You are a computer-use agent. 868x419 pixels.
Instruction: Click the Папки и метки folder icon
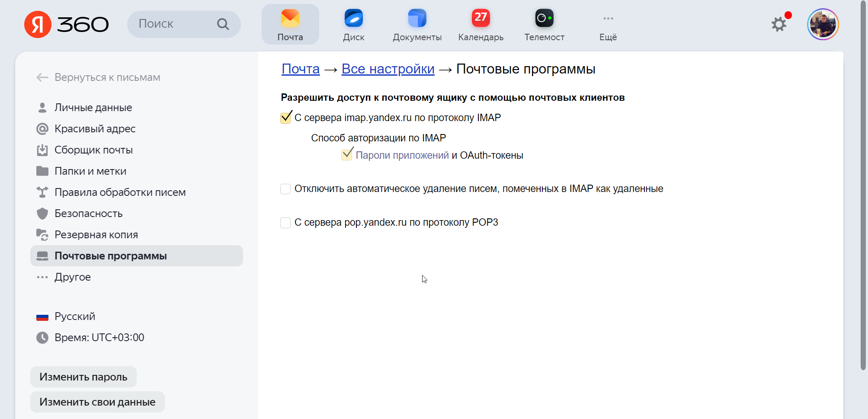click(42, 171)
